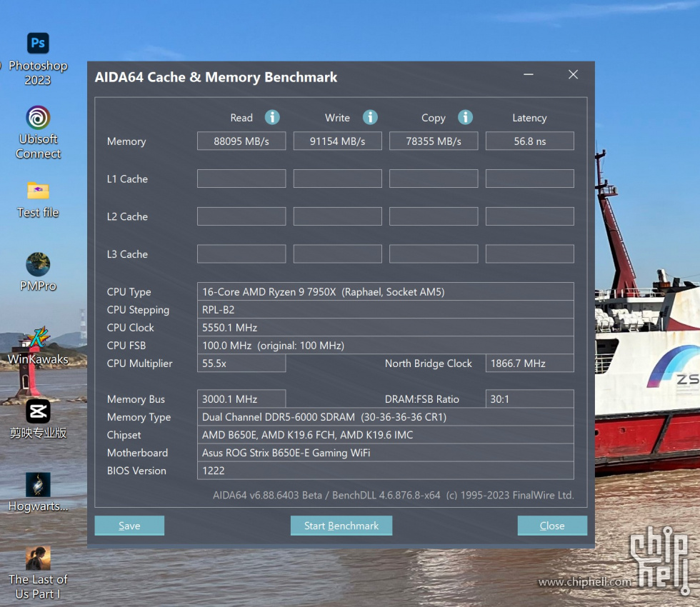The image size is (700, 607).
Task: Click the Save button
Action: [x=129, y=526]
